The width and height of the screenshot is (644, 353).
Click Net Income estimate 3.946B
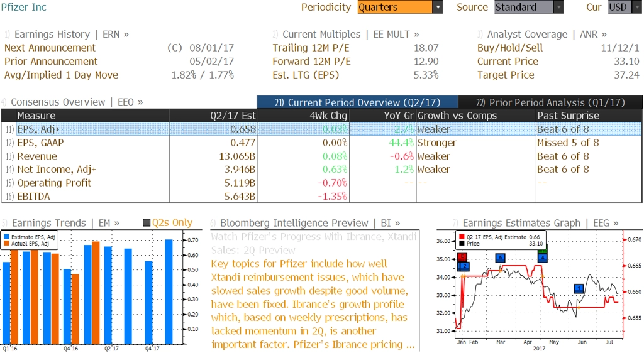(239, 170)
